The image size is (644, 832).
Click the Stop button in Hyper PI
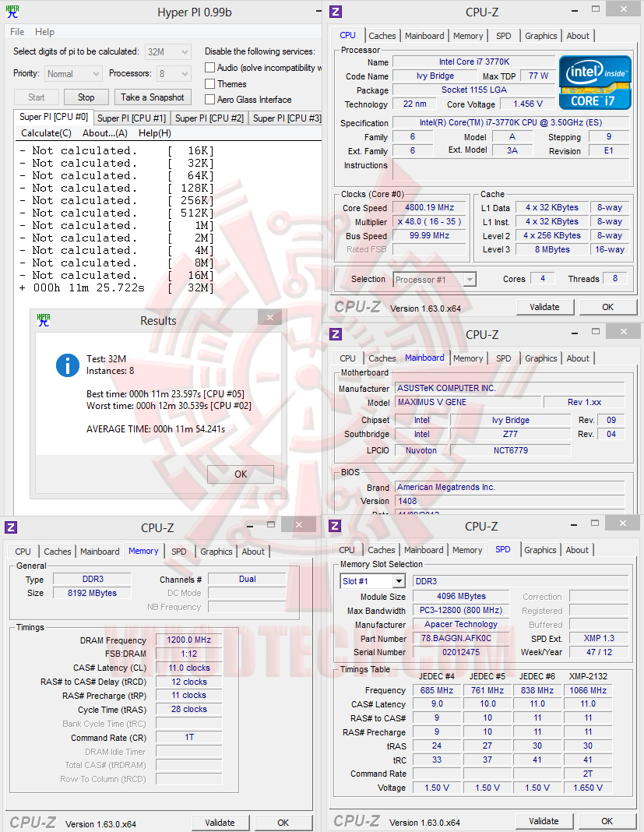[x=86, y=97]
